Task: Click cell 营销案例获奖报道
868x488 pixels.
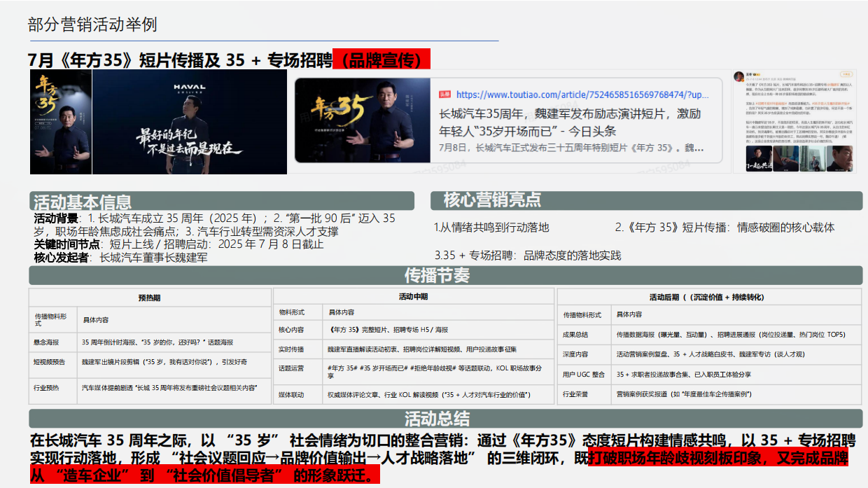Action: 736,394
